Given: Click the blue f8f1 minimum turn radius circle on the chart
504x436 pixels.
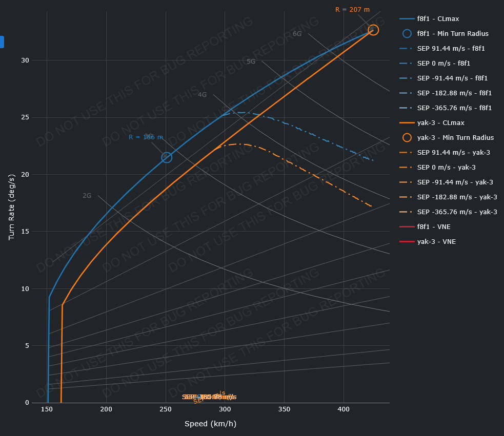Looking at the screenshot, I should pos(167,158).
